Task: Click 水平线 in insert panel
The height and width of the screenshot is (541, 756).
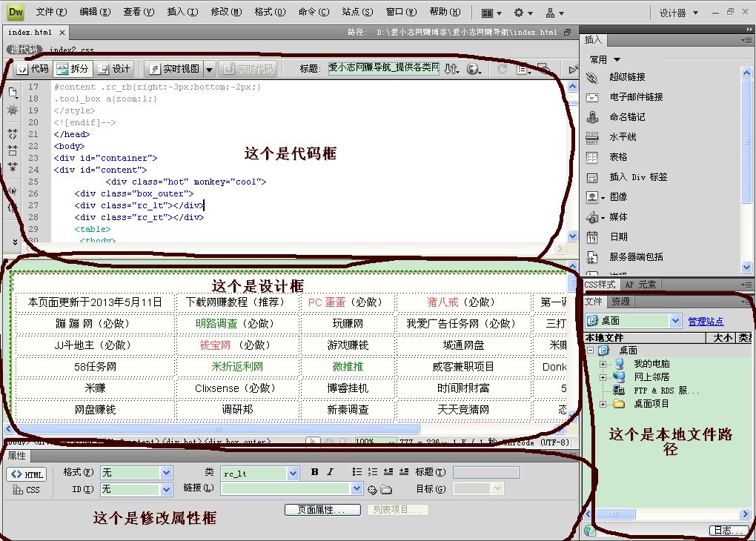Action: [623, 137]
